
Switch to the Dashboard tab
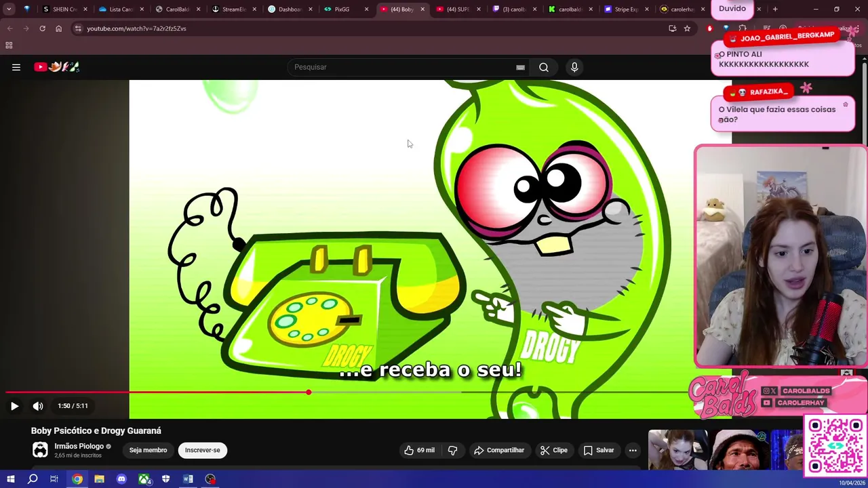[289, 9]
